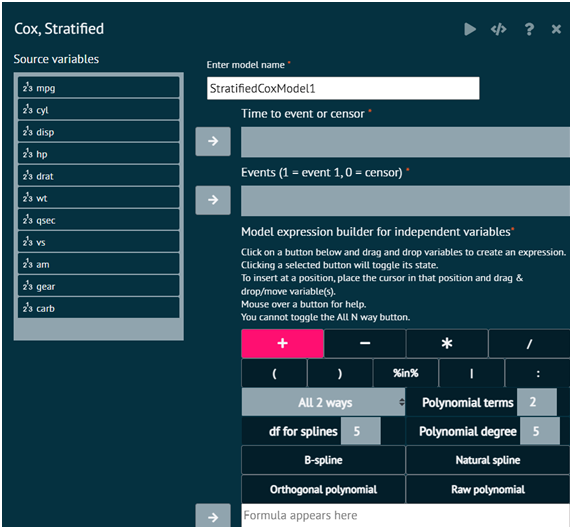Image resolution: width=572 pixels, height=529 pixels.
Task: Move variable into Time to event arrow
Action: 213,141
